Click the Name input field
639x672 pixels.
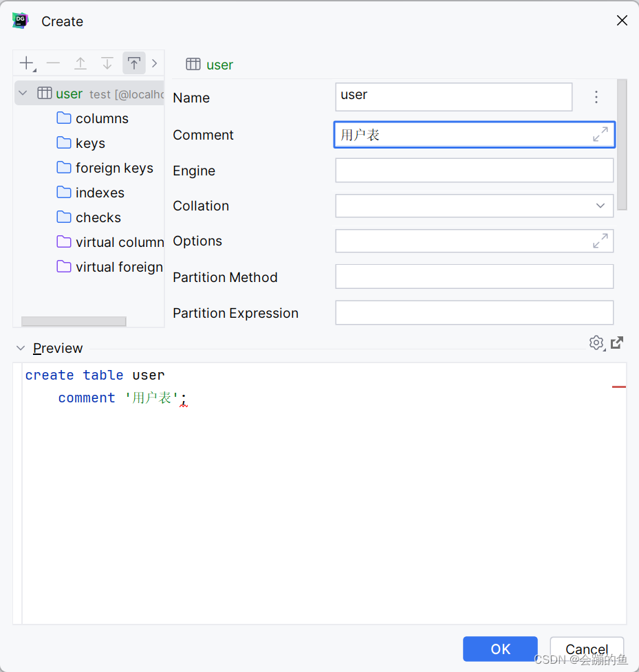453,97
